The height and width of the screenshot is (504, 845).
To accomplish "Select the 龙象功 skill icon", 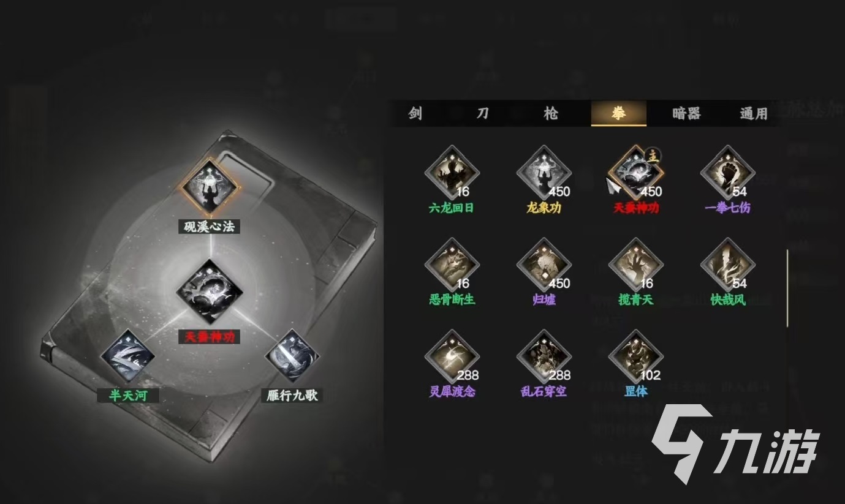I will tap(544, 173).
